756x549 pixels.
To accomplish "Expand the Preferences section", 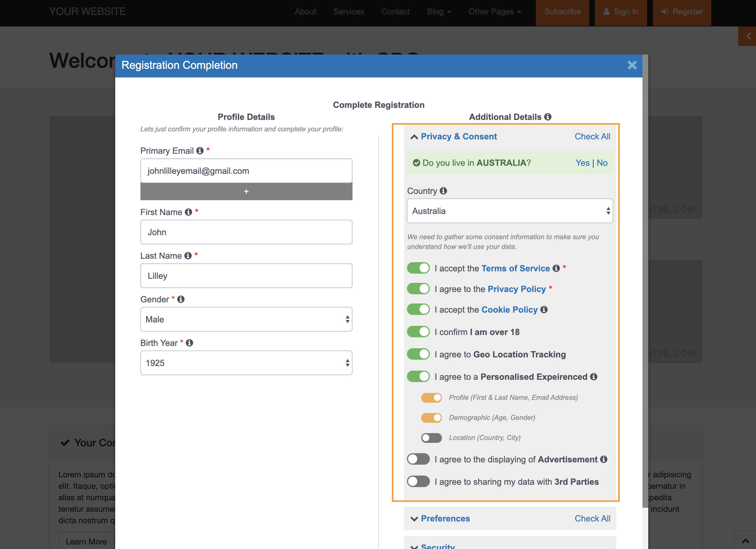I will pyautogui.click(x=445, y=518).
